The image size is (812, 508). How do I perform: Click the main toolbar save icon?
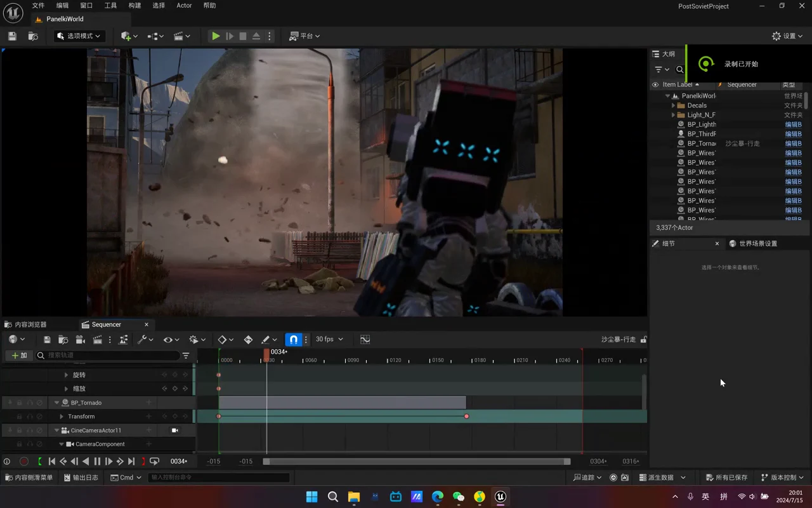pyautogui.click(x=12, y=36)
